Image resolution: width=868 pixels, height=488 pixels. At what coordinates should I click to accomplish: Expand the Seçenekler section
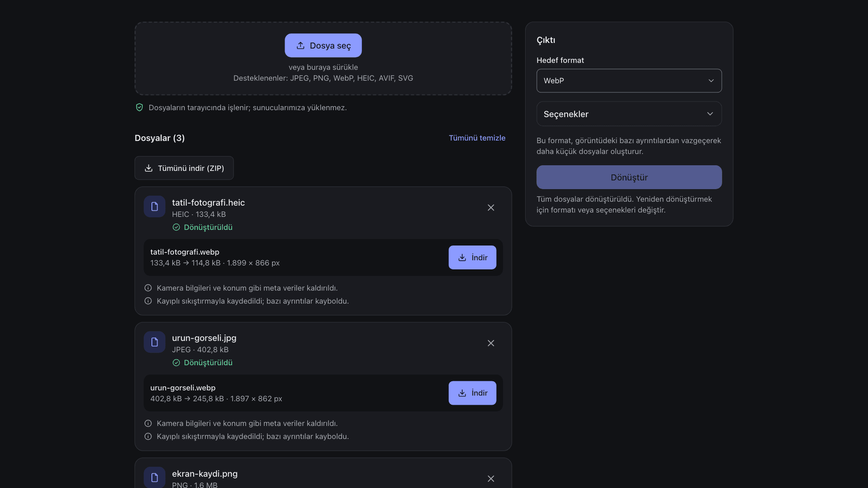pos(629,114)
